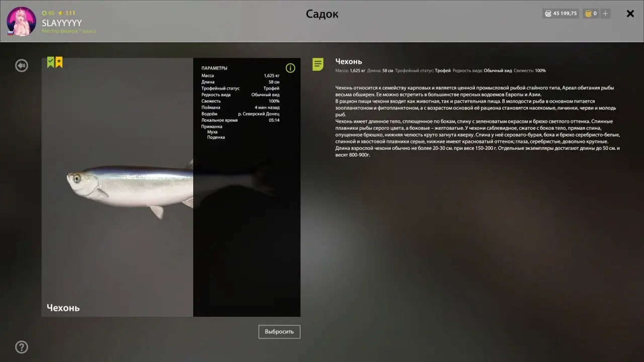Screen dimensions: 644x362
Task: Click the ПАРАМЕТРЫ panel heading
Action: (x=214, y=68)
